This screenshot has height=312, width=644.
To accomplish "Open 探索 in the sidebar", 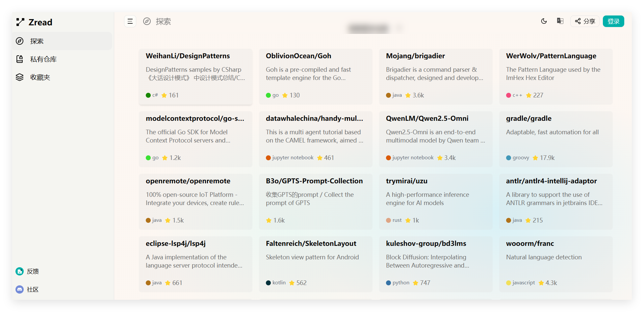I will tap(62, 41).
